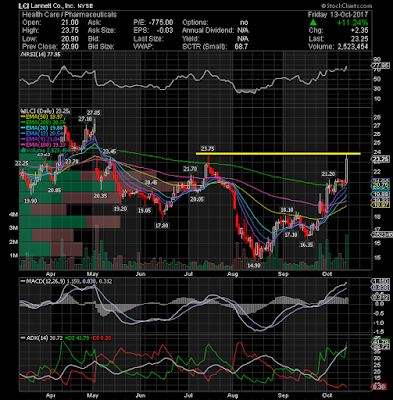Click the 17.30 price annotation in September

[x=291, y=235]
